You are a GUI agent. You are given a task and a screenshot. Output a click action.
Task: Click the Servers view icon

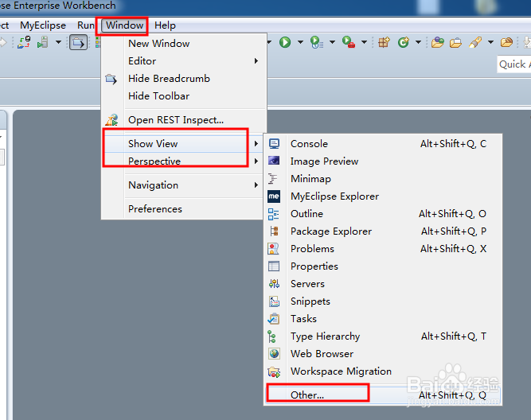pyautogui.click(x=275, y=284)
